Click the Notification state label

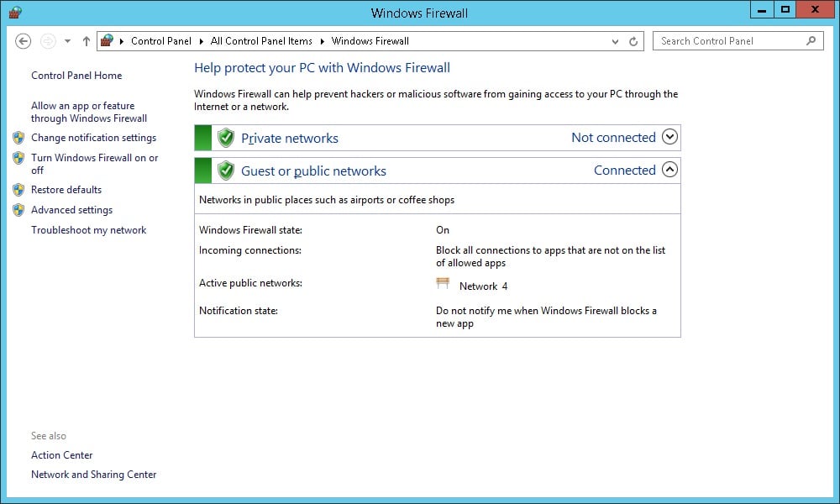coord(239,311)
